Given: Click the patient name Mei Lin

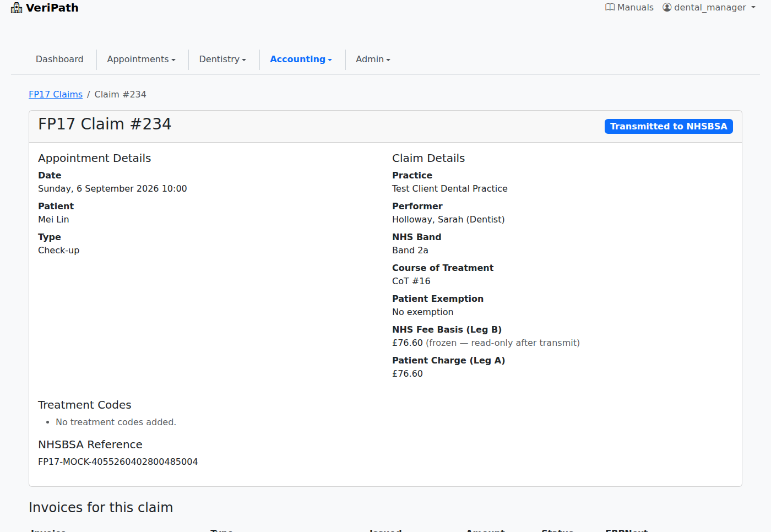Looking at the screenshot, I should [x=53, y=219].
